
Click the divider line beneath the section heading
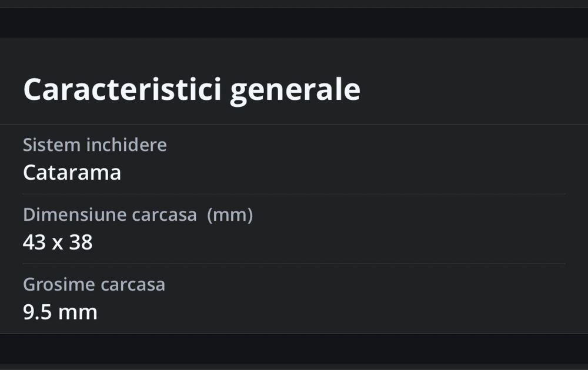tap(294, 124)
